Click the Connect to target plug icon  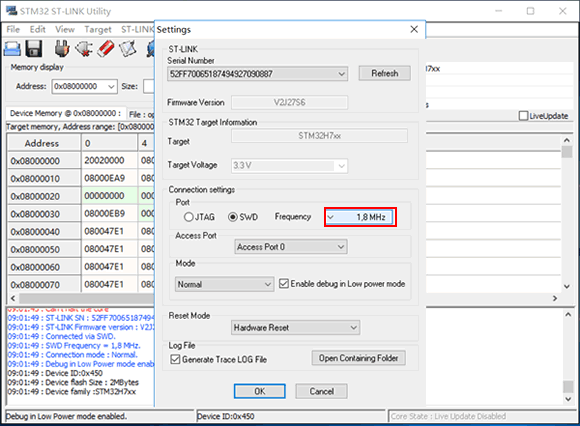[62, 48]
